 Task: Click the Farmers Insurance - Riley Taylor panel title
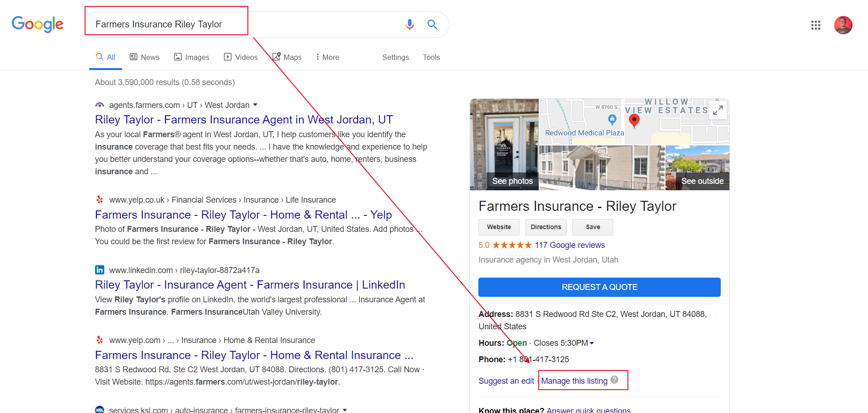click(578, 206)
